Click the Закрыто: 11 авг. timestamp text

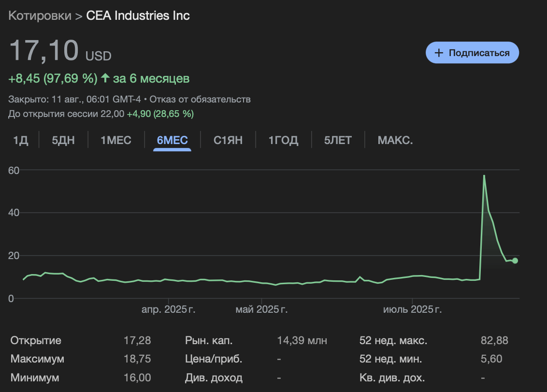click(74, 100)
